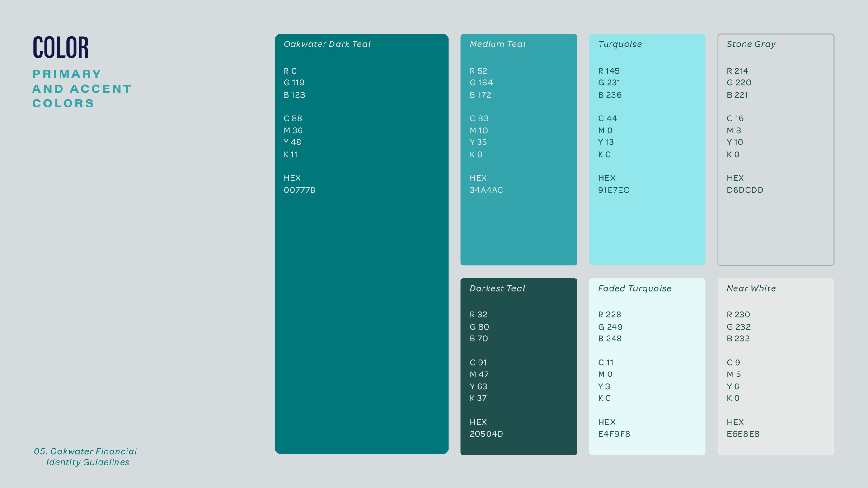Image resolution: width=868 pixels, height=488 pixels.
Task: Click the E4F9F8 hex code
Action: pyautogui.click(x=614, y=434)
